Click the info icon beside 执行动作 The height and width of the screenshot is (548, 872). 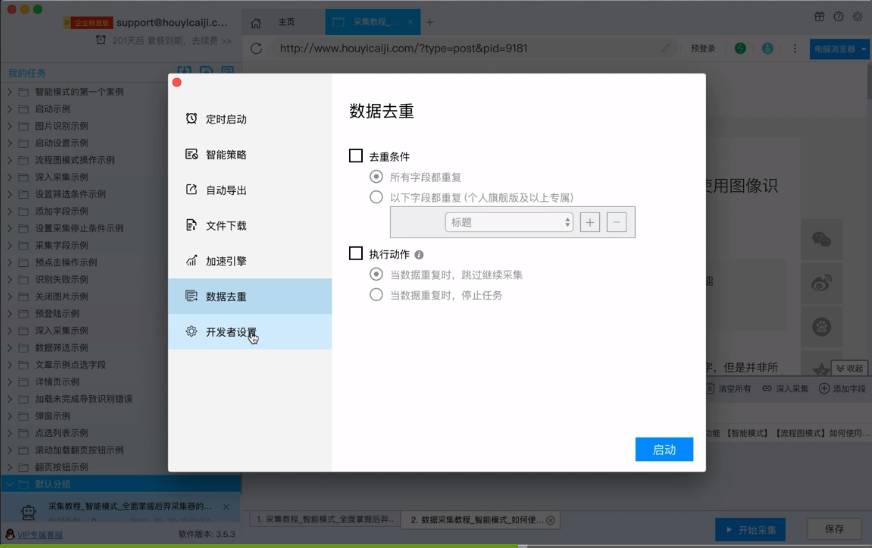[x=419, y=255]
